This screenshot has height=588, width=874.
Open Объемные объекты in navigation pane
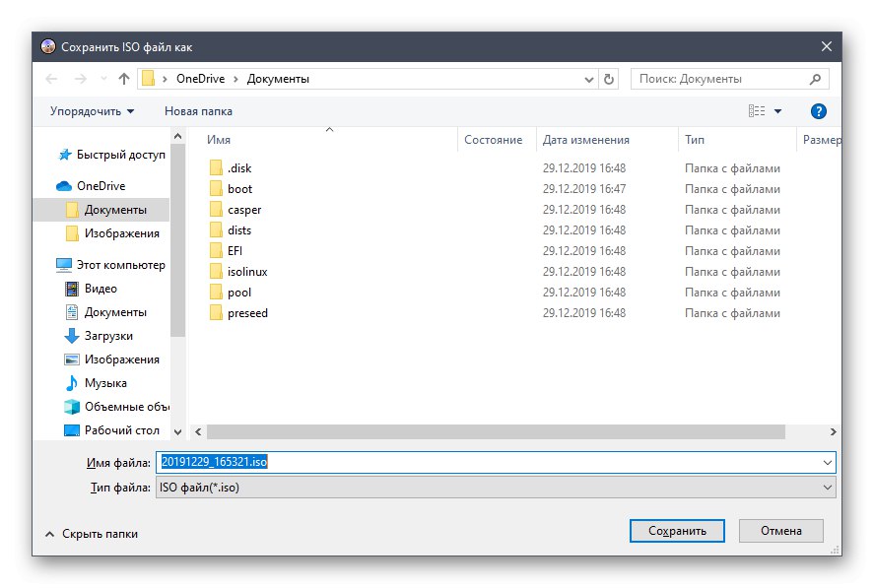116,407
